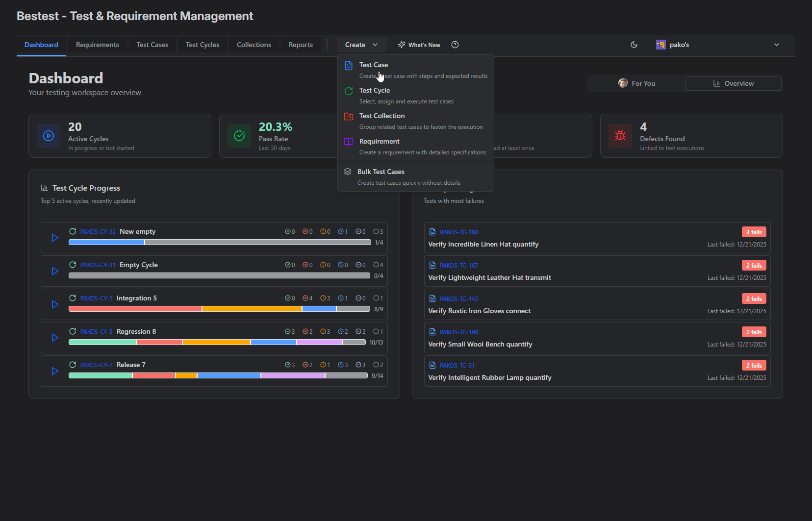Click the play icon on Active Cycles card
This screenshot has width=812, height=521.
(49, 136)
